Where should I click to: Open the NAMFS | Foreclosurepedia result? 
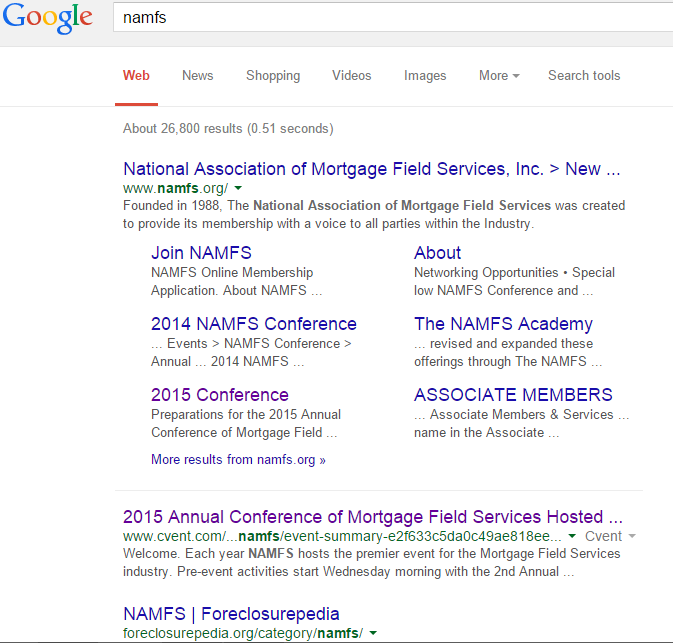pos(231,614)
